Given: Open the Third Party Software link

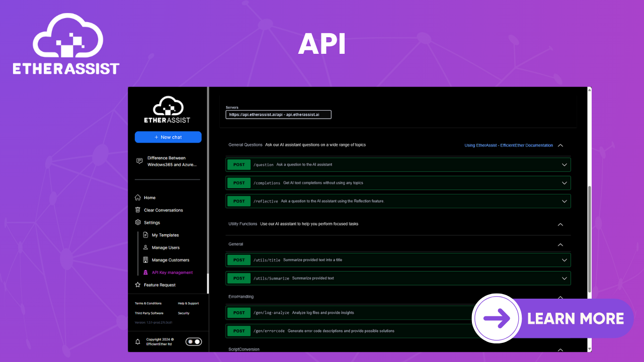Looking at the screenshot, I should (x=149, y=313).
